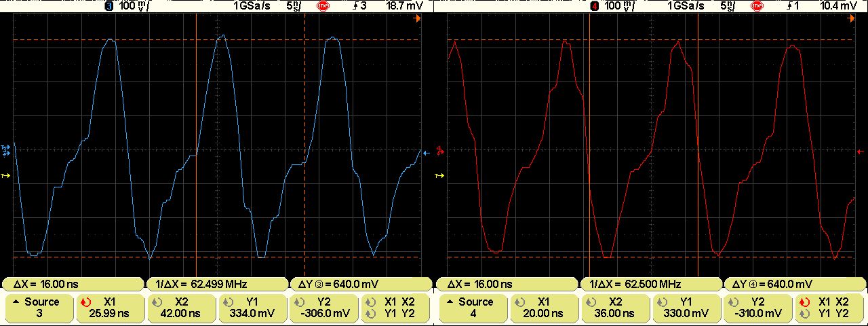Click the ΔY channel 3 640.0 mV readout
This screenshot has width=868, height=326.
[361, 284]
